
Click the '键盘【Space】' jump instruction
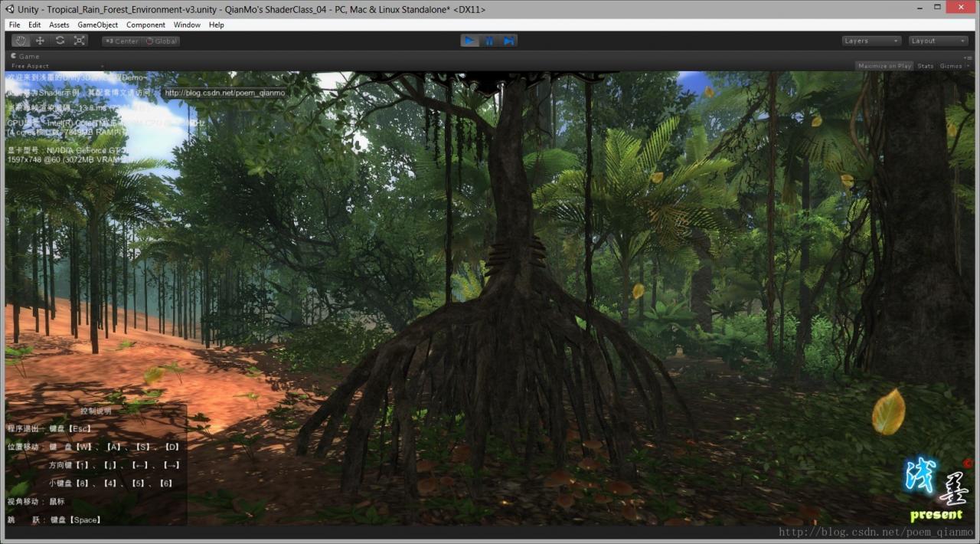click(x=75, y=519)
